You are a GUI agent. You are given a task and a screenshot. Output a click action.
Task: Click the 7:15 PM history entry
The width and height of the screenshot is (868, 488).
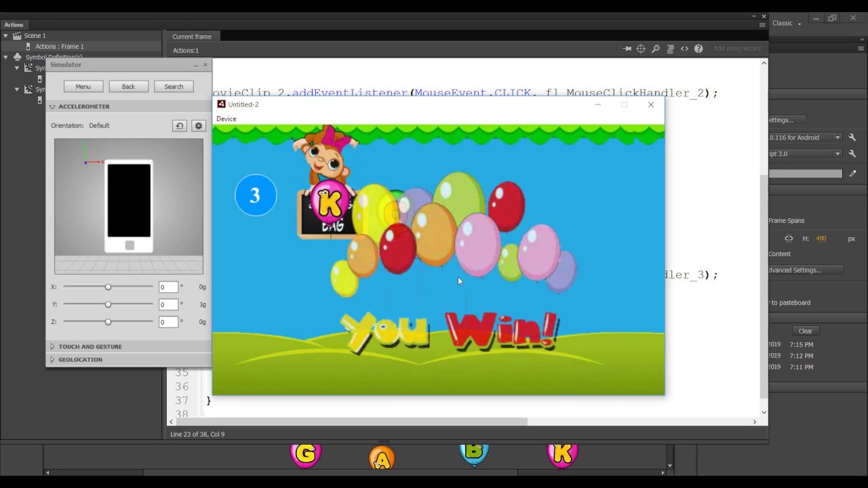click(801, 344)
